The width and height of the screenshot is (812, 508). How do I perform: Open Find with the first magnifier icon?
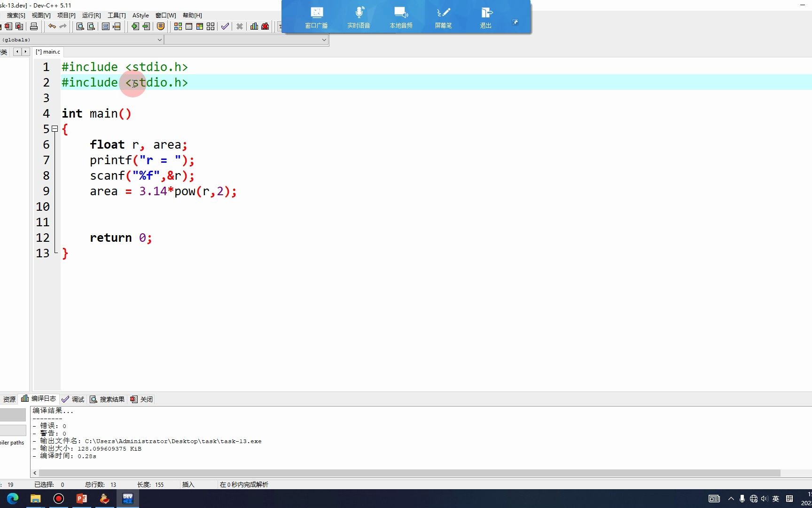tap(80, 26)
